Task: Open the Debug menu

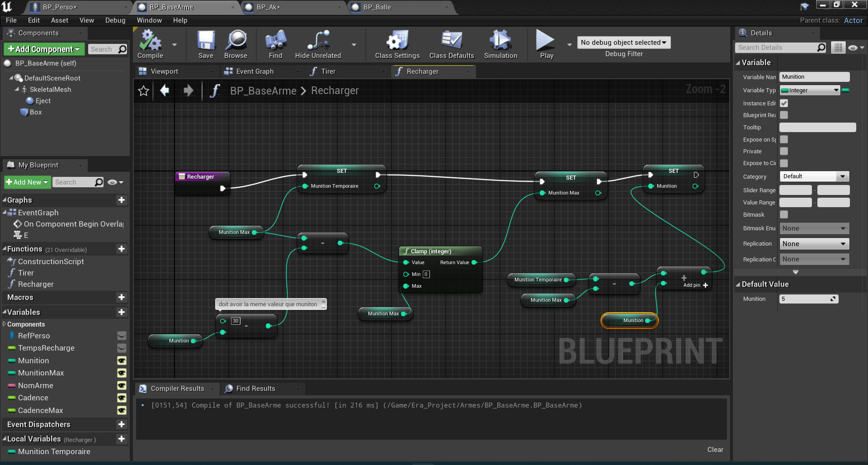Action: (x=115, y=20)
